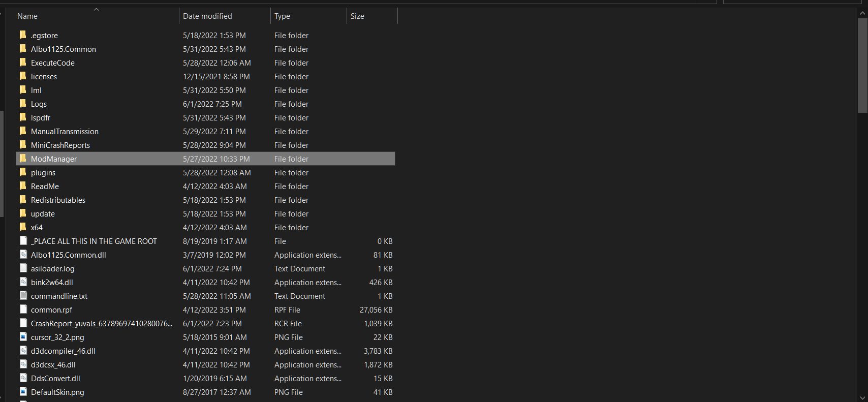This screenshot has width=868, height=402.
Task: Click the common.rpf file icon
Action: [23, 310]
